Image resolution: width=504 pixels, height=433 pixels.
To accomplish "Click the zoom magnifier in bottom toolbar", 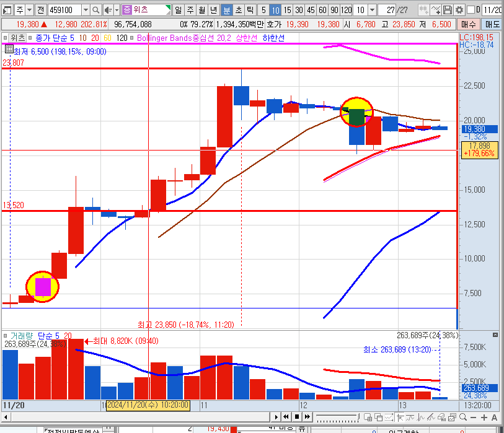I will point(463,418).
